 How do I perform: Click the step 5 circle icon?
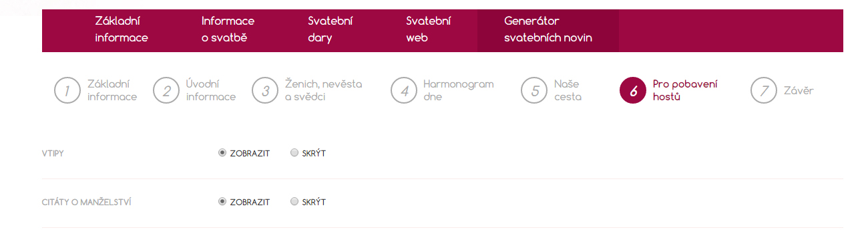pos(535,91)
